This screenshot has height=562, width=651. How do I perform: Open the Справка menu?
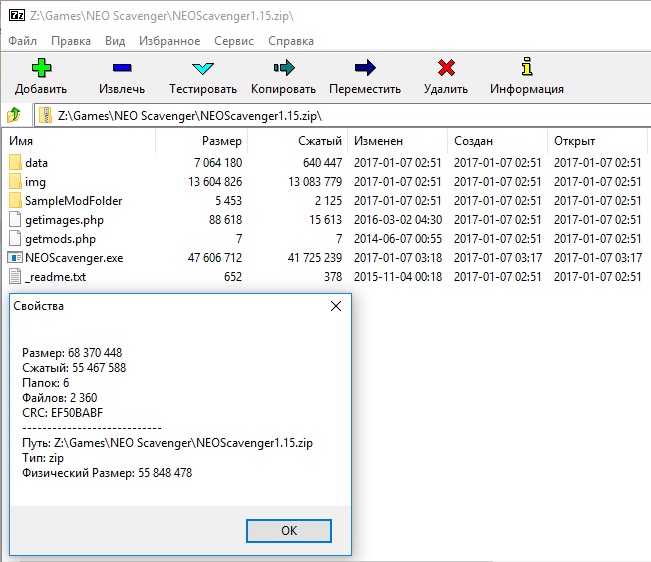coord(291,41)
